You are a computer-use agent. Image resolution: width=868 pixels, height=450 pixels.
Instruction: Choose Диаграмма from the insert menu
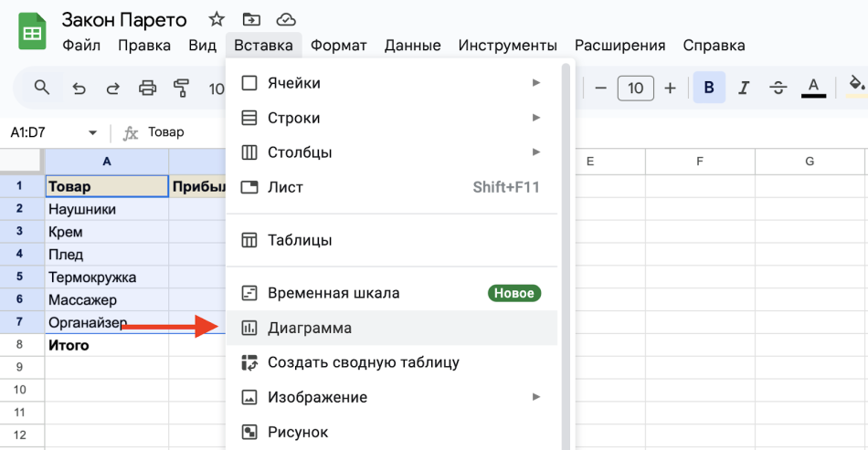(310, 328)
